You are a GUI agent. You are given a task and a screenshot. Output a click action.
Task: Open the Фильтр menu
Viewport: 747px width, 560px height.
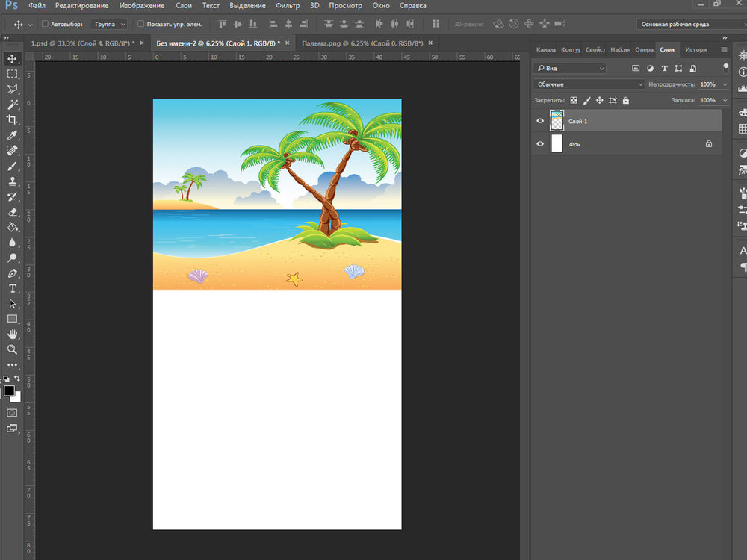click(x=288, y=6)
